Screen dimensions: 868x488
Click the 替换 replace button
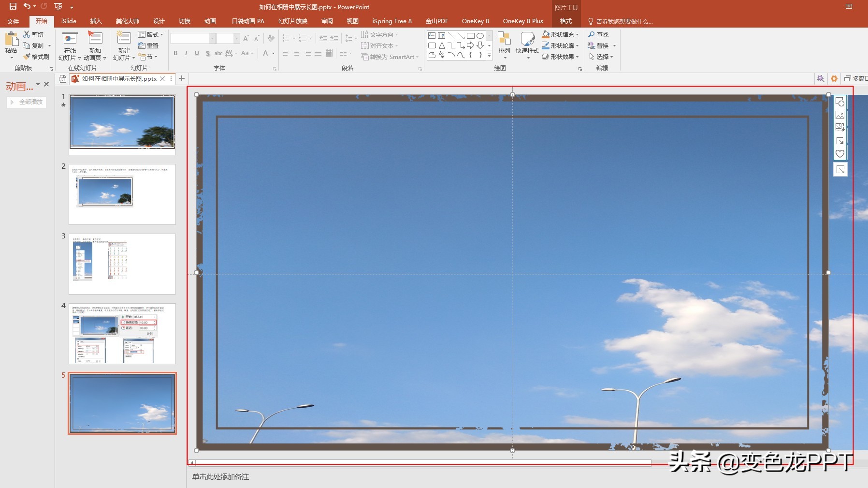pyautogui.click(x=598, y=45)
